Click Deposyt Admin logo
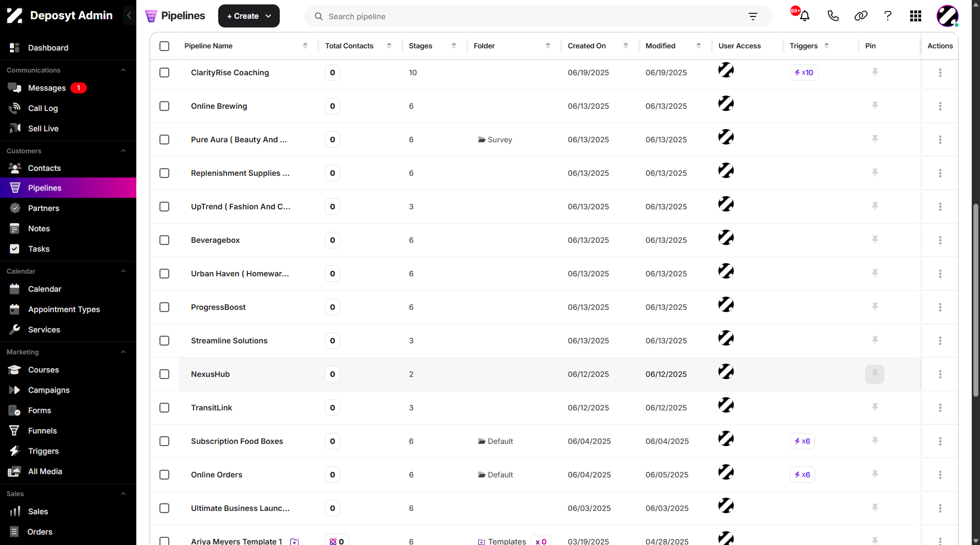Viewport: 980px width, 545px height. click(59, 15)
